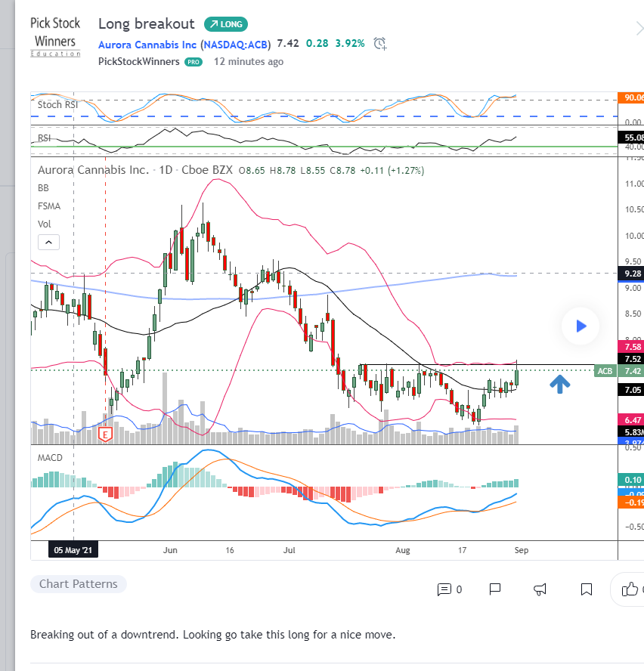The height and width of the screenshot is (671, 644).
Task: Bookmark this idea
Action: (x=587, y=589)
